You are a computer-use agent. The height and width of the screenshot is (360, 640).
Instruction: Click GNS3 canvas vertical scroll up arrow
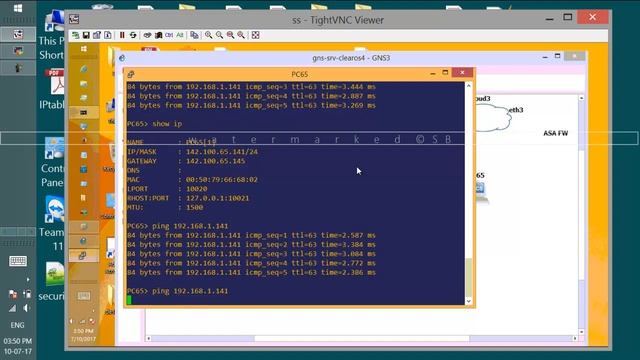[x=581, y=98]
